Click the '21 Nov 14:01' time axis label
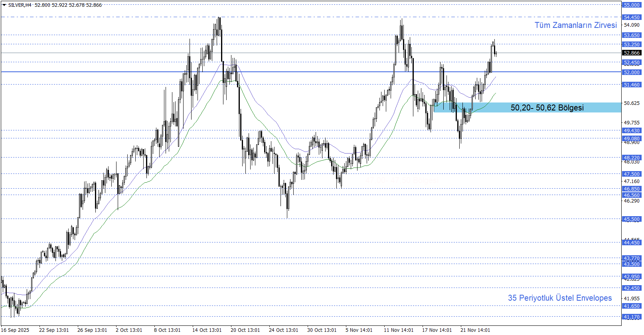 (475, 330)
